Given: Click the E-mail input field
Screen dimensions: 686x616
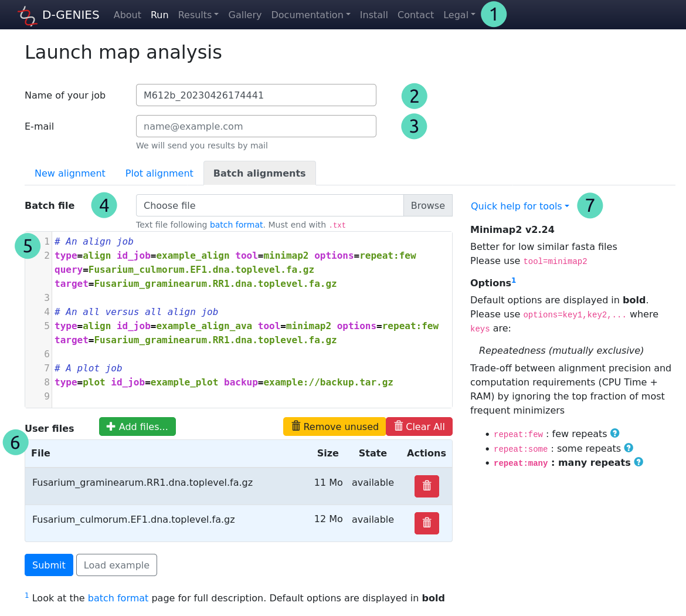Looking at the screenshot, I should click(256, 126).
